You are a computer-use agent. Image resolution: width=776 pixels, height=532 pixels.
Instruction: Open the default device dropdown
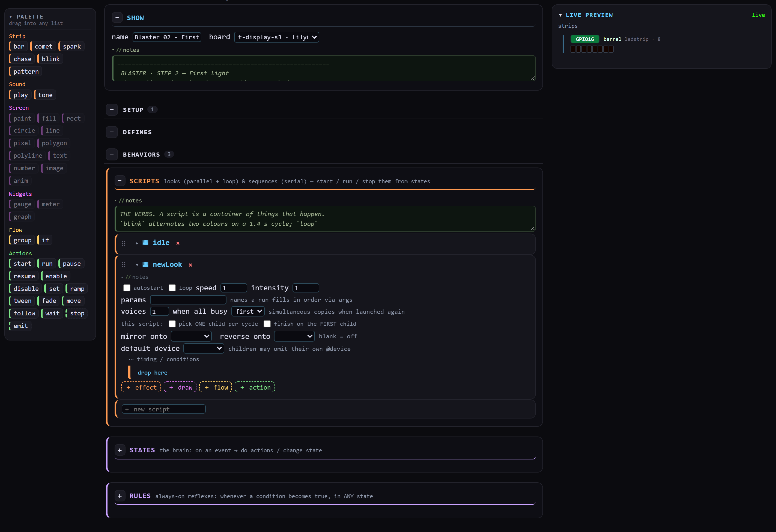(204, 348)
